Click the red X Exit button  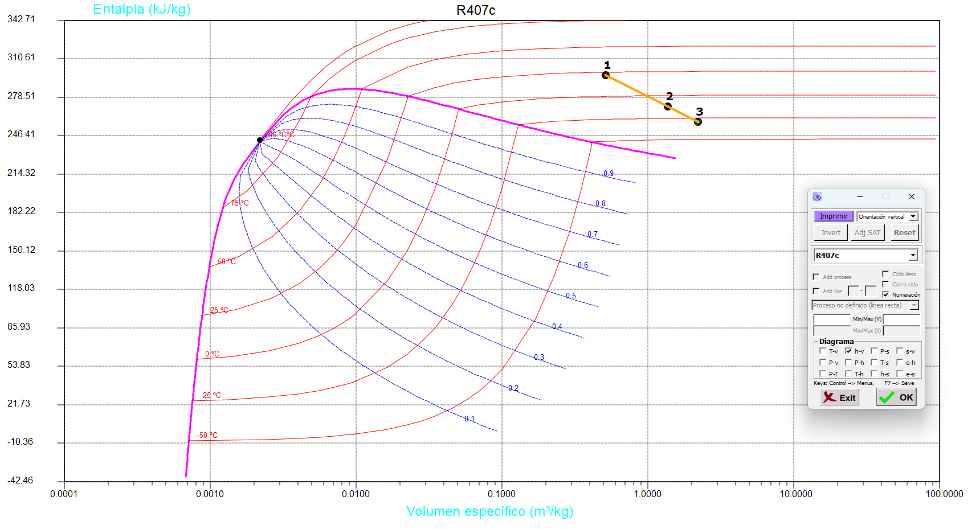click(839, 397)
